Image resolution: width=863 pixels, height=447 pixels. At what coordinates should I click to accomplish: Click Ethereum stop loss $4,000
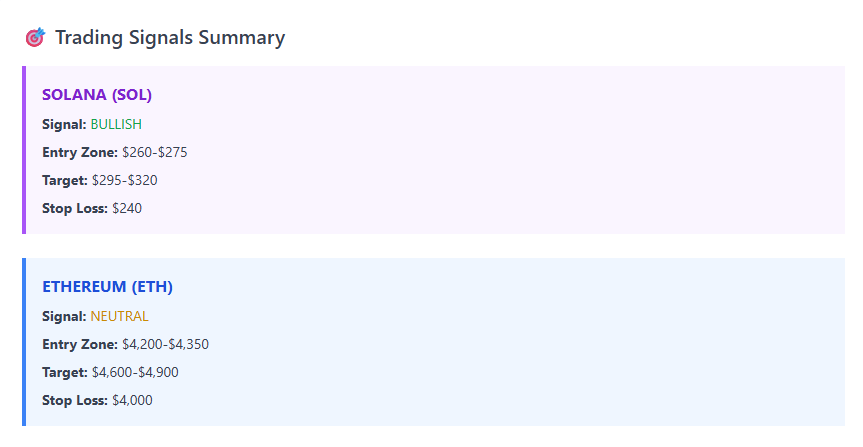pos(133,401)
